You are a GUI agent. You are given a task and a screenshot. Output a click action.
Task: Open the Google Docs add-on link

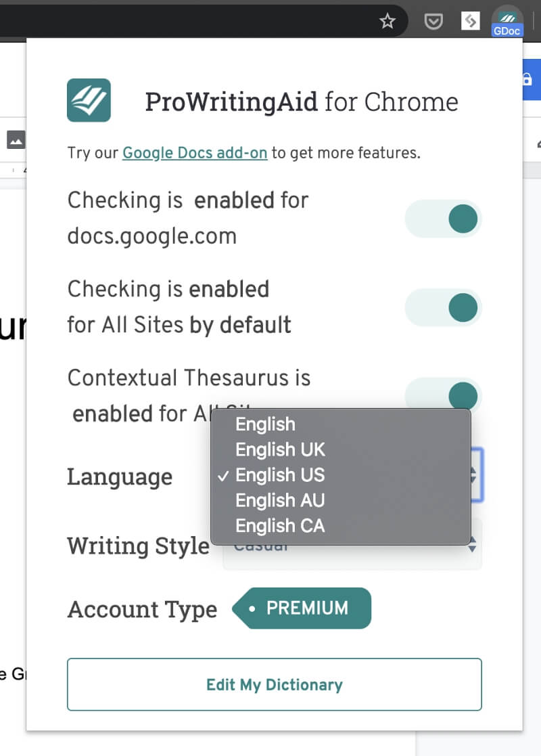195,153
